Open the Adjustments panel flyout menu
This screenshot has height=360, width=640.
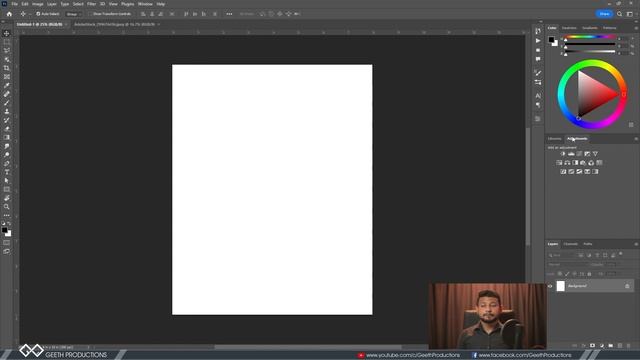[x=636, y=139]
